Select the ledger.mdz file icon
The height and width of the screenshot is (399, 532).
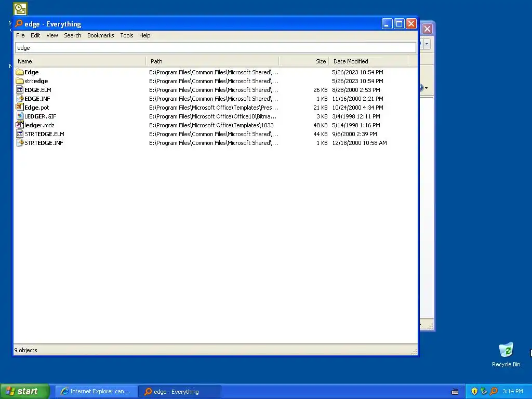(x=20, y=125)
